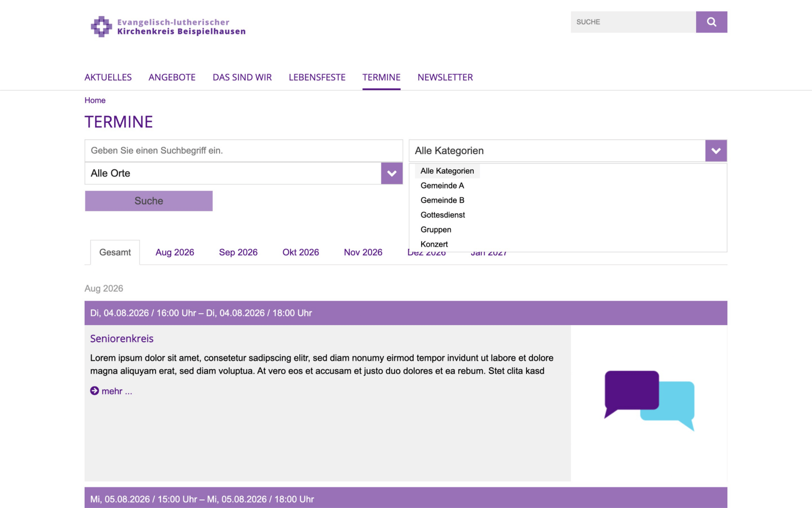Open the LEBENSFESTE menu item
The width and height of the screenshot is (812, 508).
point(317,77)
